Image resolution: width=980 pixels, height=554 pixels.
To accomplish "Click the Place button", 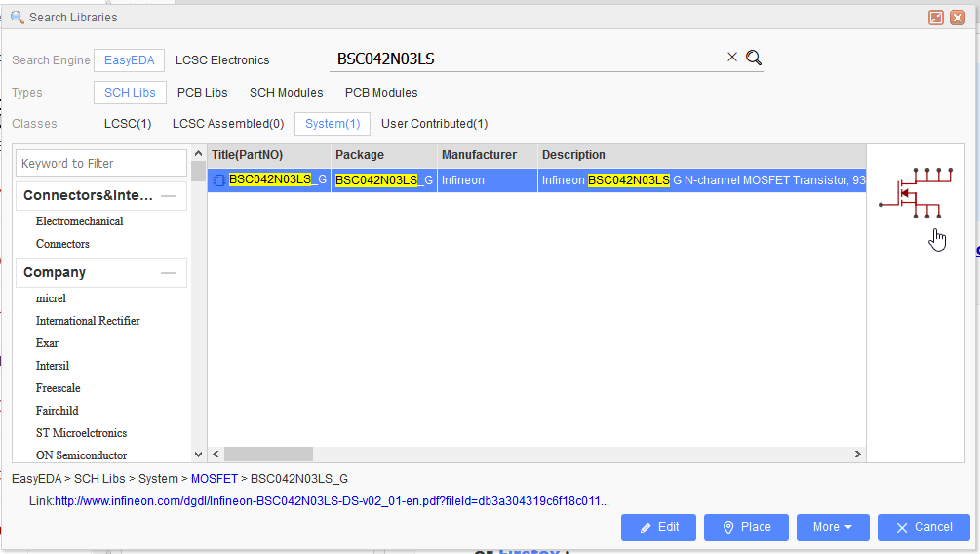I will tap(746, 527).
